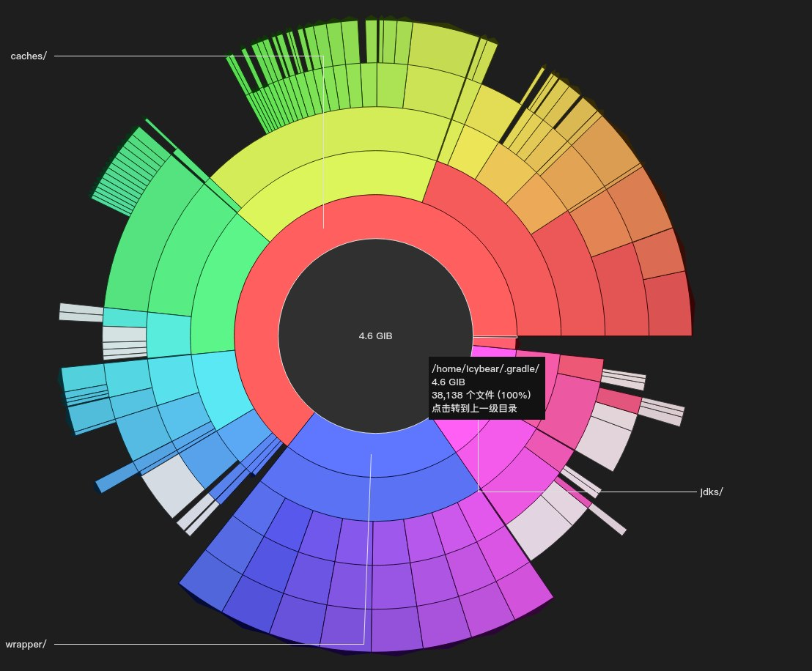Click the /home/icybear/.gradle/ tooltip path
Viewport: 812px width, 671px height.
pyautogui.click(x=485, y=368)
